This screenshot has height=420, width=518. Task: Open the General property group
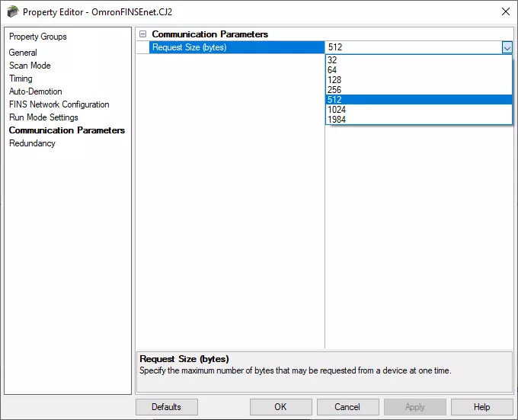[23, 53]
